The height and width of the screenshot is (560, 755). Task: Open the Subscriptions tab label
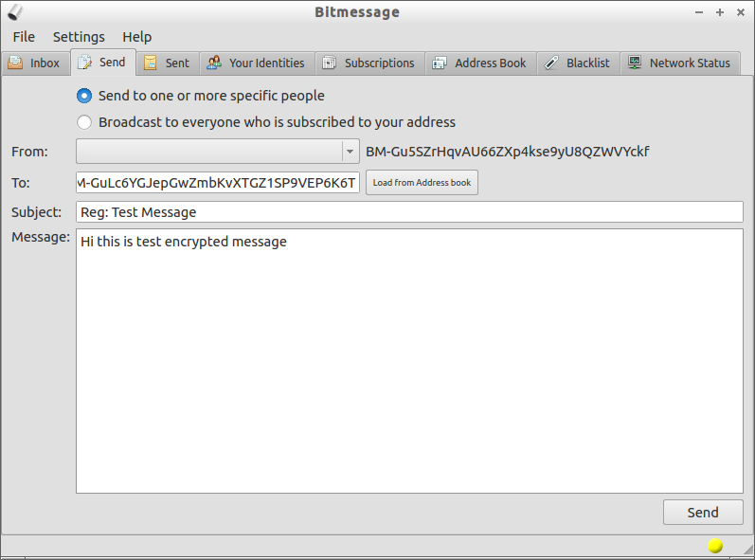click(380, 63)
